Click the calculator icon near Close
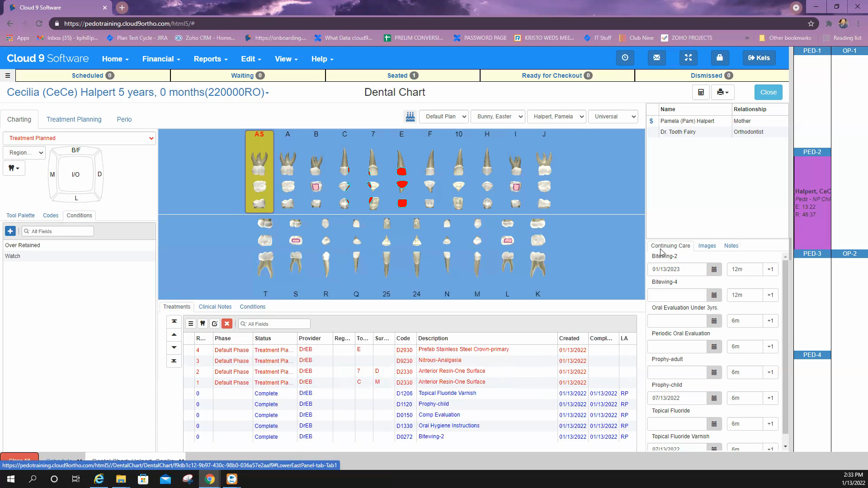 701,92
